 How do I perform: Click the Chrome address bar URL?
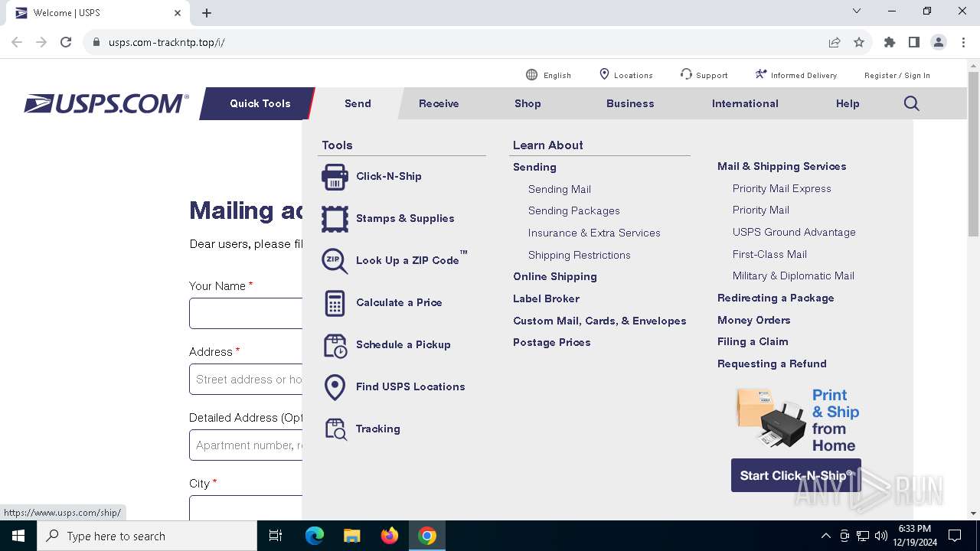[x=167, y=42]
